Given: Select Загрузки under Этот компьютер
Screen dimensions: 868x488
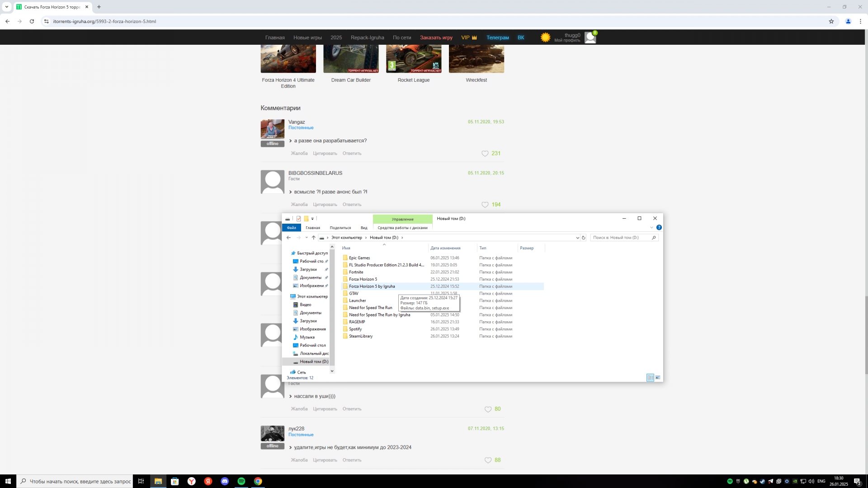Looking at the screenshot, I should pyautogui.click(x=308, y=321).
